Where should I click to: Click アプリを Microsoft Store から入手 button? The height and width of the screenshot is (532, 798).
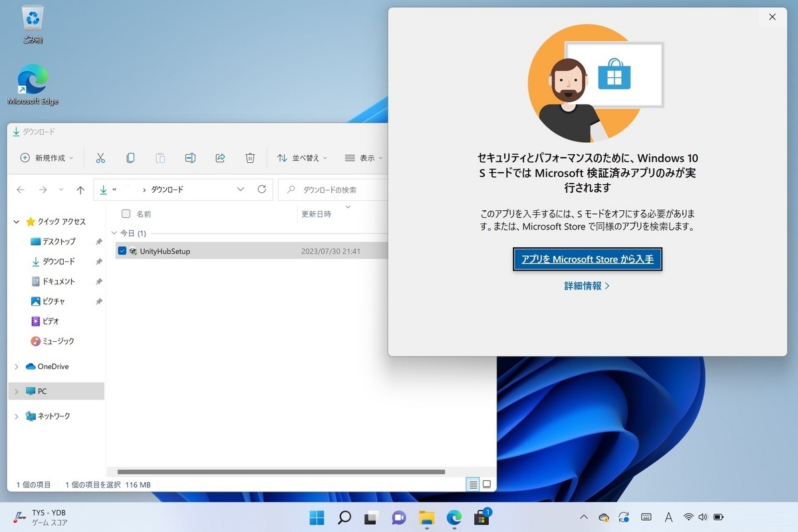click(x=588, y=259)
